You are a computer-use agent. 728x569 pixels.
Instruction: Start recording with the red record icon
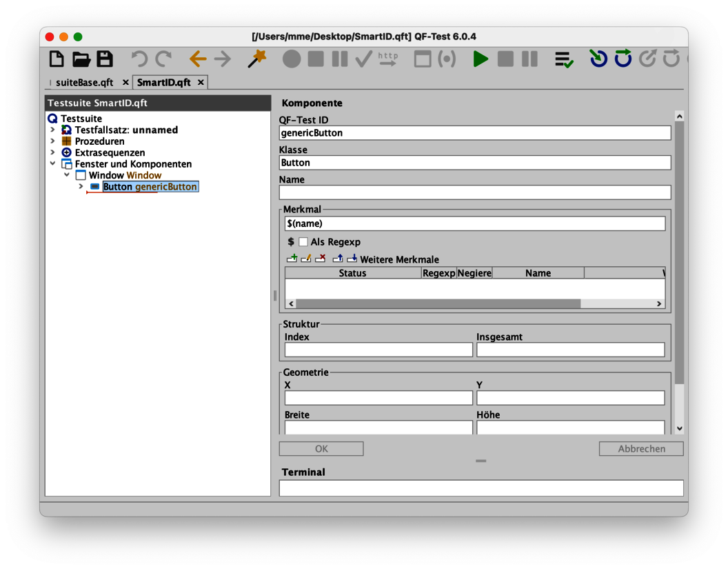pyautogui.click(x=292, y=59)
